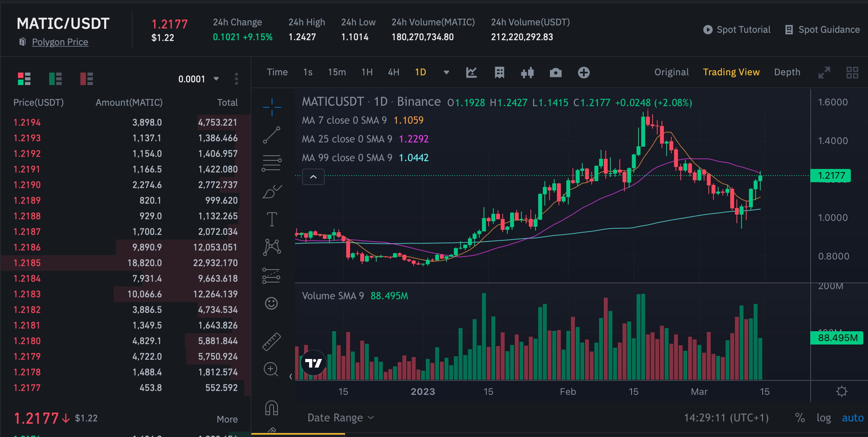Expand the Date Range selector
The width and height of the screenshot is (868, 437).
[340, 417]
